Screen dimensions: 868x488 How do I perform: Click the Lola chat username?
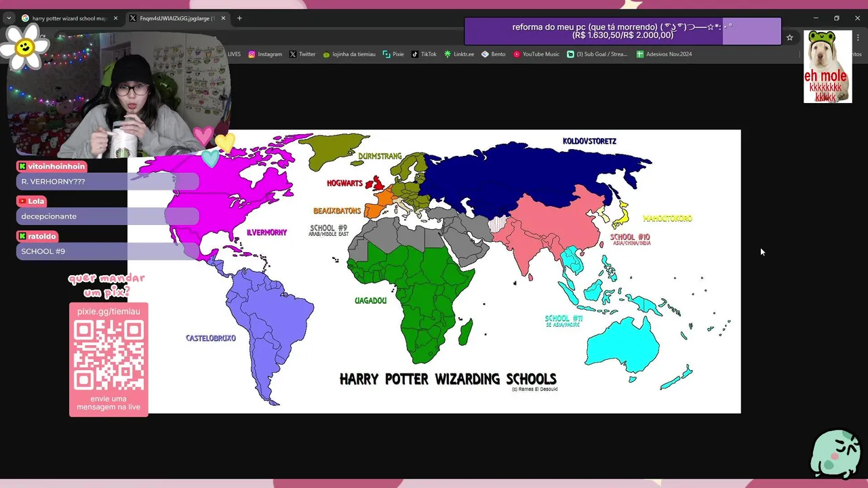(x=36, y=201)
